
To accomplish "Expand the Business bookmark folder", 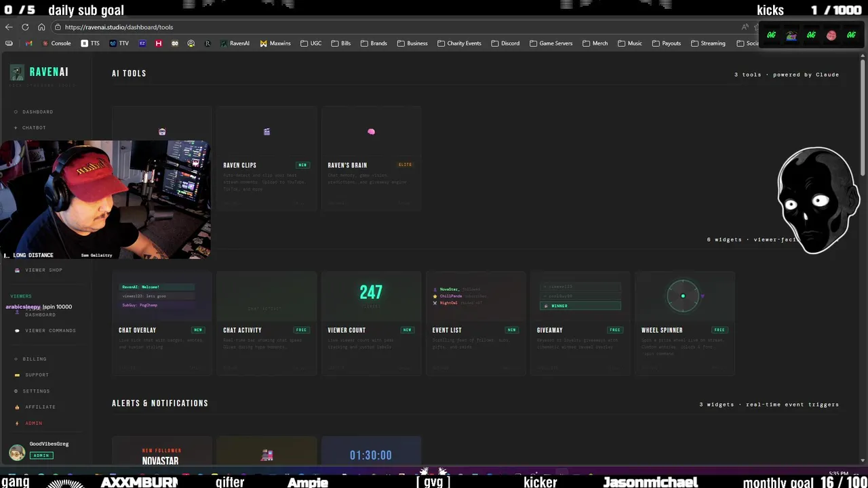I will click(x=412, y=43).
